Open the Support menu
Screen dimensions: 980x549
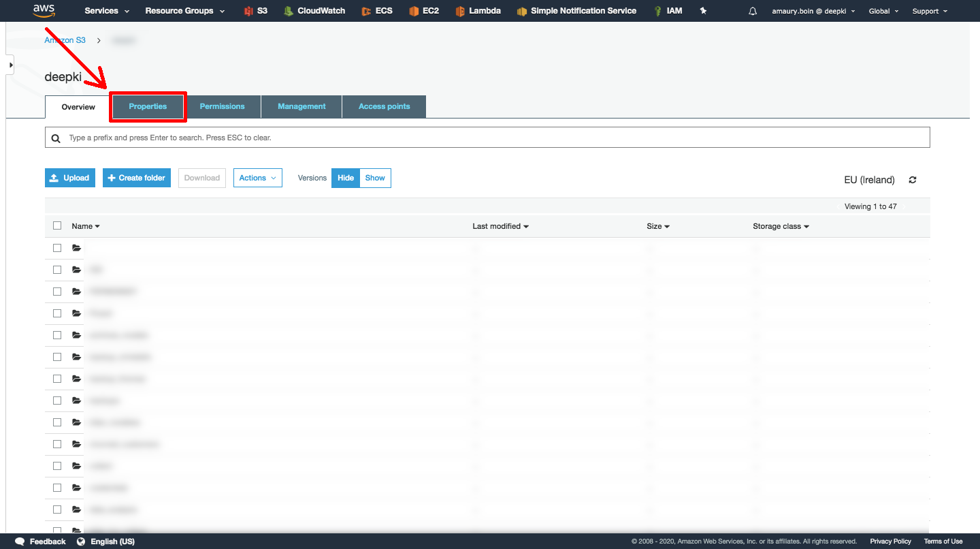(x=930, y=11)
